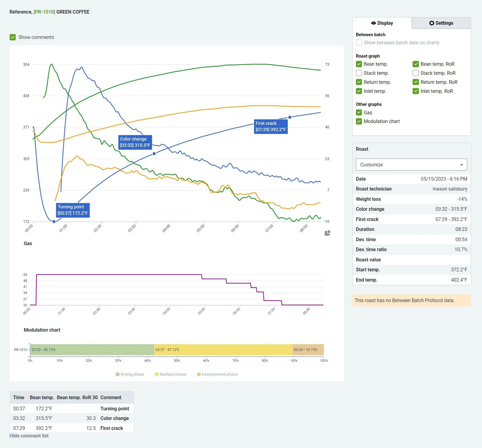Click Hide comment list link
482x448 pixels.
pyautogui.click(x=29, y=436)
